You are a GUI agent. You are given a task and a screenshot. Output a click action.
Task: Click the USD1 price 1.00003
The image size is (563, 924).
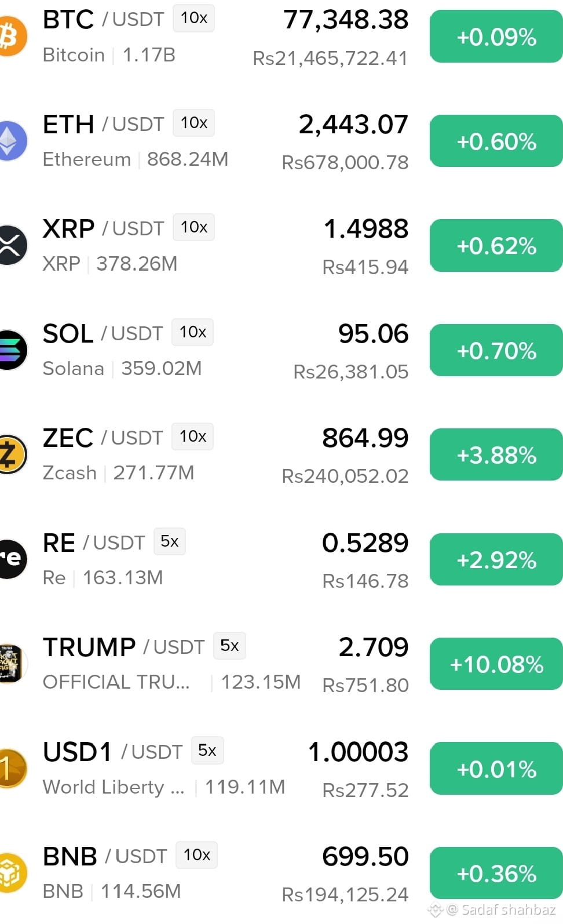[x=358, y=752]
